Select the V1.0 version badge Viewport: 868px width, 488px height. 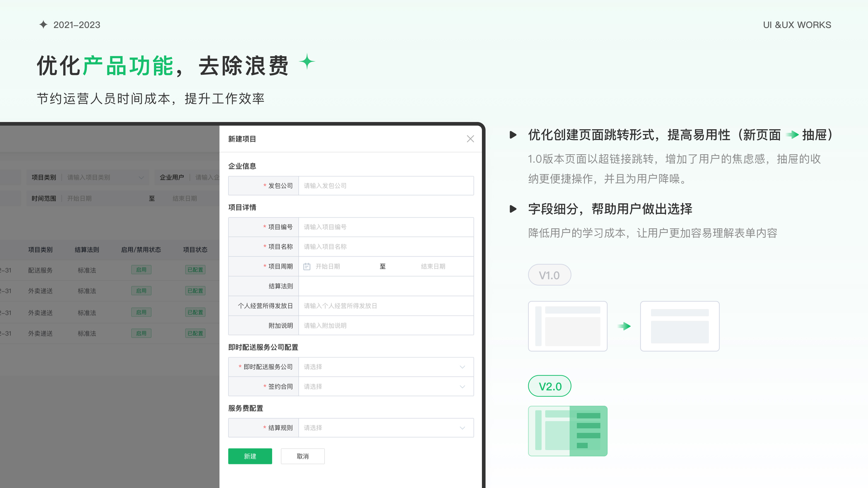pyautogui.click(x=549, y=275)
